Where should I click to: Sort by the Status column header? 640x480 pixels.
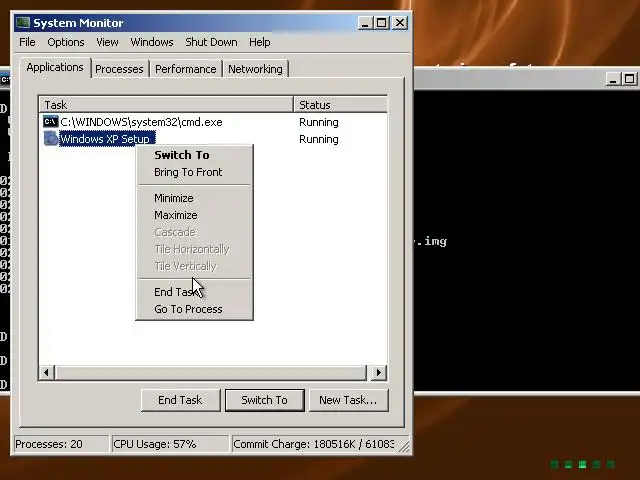point(341,105)
